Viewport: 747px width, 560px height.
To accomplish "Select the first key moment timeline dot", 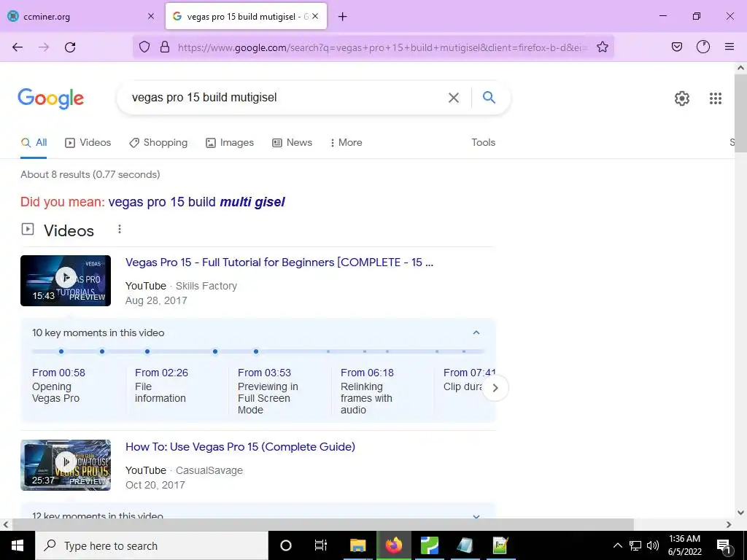I will 61,351.
